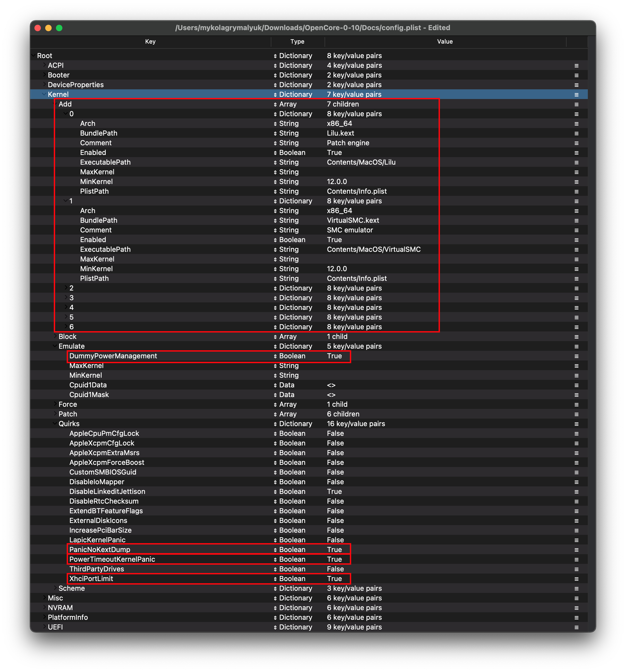Click the Value column header
The width and height of the screenshot is (626, 672).
pos(445,42)
